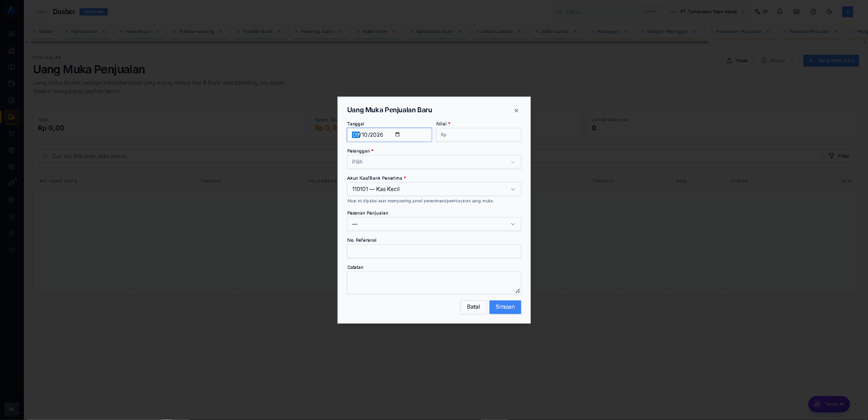Toggle dark mode moon icon
This screenshot has width=868, height=420.
(829, 12)
